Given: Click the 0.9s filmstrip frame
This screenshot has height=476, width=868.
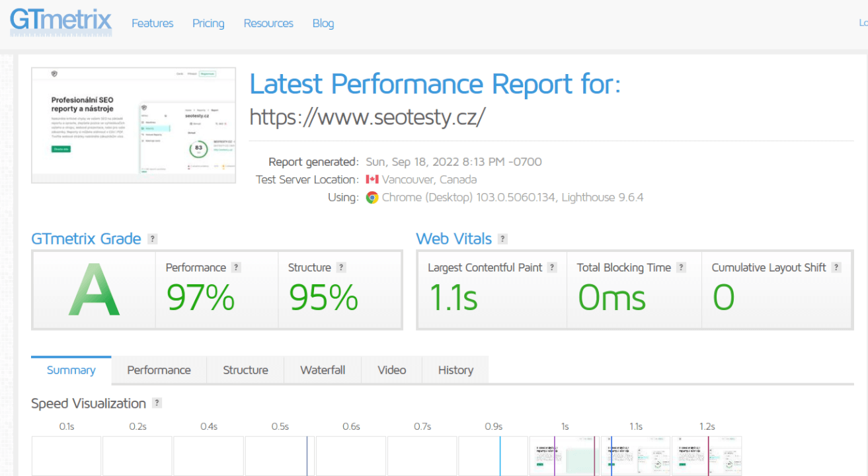Looking at the screenshot, I should [x=493, y=456].
